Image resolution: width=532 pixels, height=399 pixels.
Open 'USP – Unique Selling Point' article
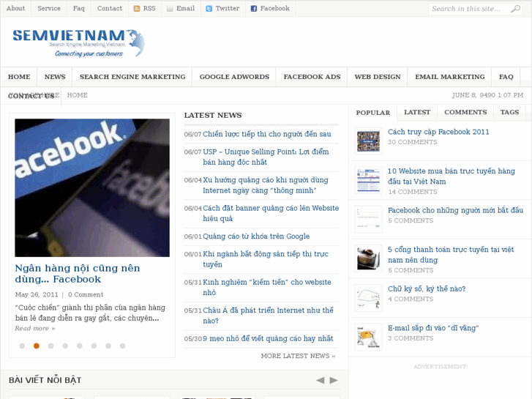coord(266,157)
